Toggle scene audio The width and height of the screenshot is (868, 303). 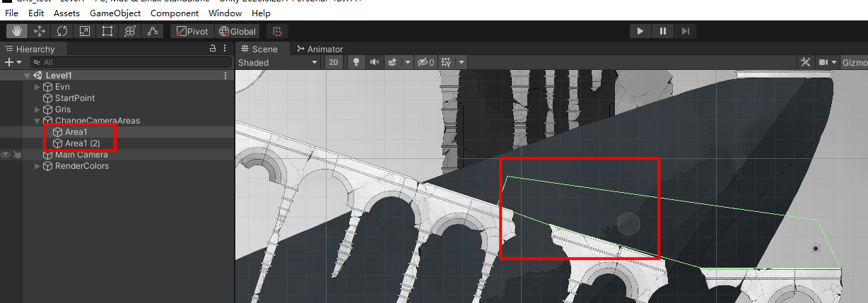click(x=375, y=62)
